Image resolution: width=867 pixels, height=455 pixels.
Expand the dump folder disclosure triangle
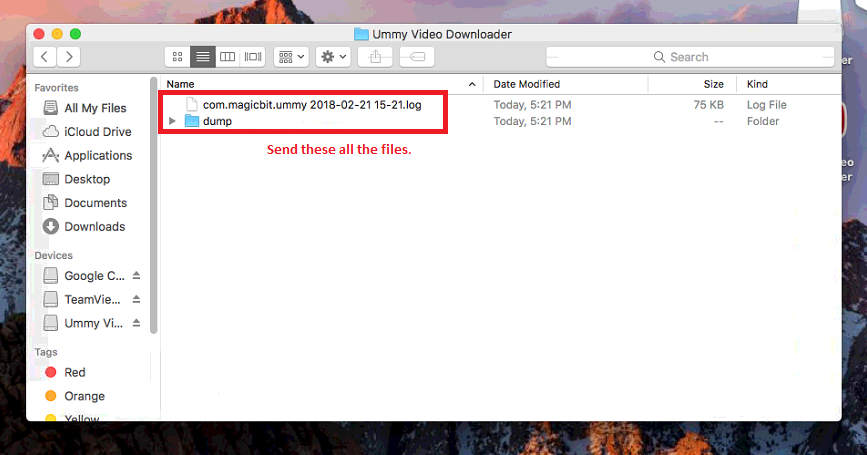click(172, 121)
